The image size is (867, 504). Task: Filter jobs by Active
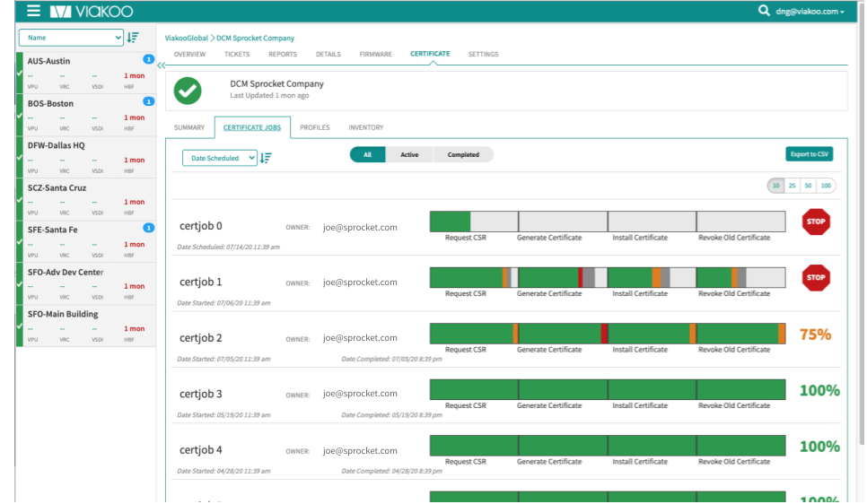pyautogui.click(x=409, y=154)
